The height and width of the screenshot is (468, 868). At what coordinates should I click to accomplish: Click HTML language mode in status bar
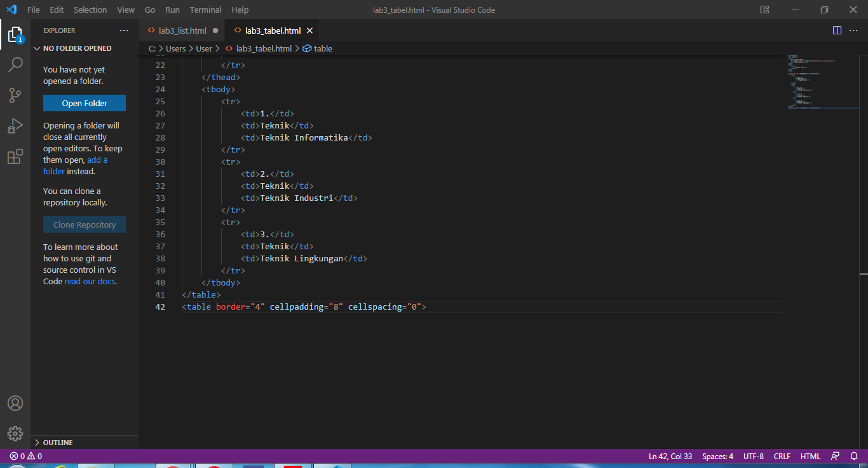tap(810, 456)
